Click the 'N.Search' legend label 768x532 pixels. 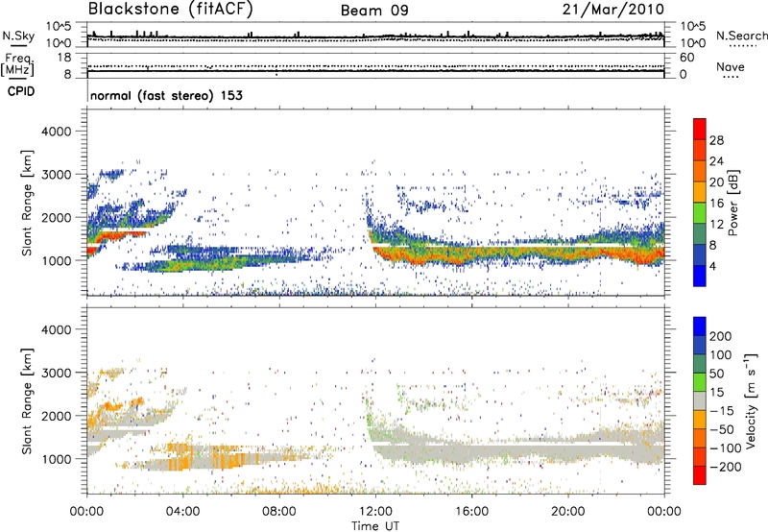741,36
